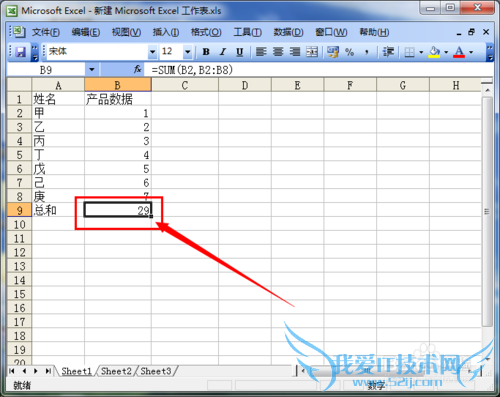Expand the formatting toolbar options at right
500x397 pixels.
pyautogui.click(x=490, y=52)
